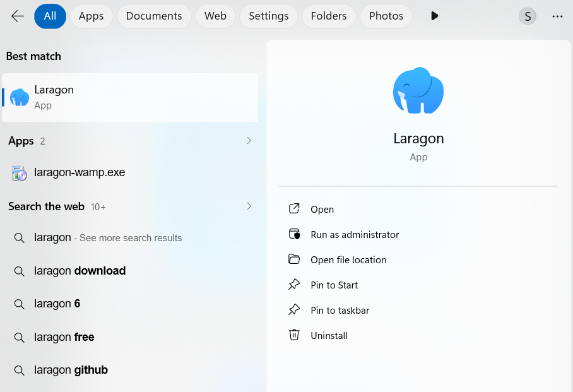This screenshot has width=573, height=392.
Task: Click the Open file location folder icon
Action: tap(294, 259)
